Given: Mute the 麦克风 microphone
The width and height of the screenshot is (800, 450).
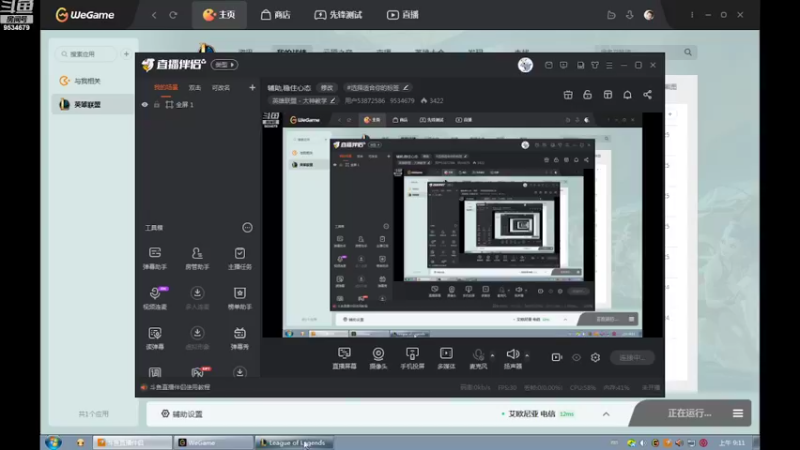Looking at the screenshot, I should click(x=478, y=358).
